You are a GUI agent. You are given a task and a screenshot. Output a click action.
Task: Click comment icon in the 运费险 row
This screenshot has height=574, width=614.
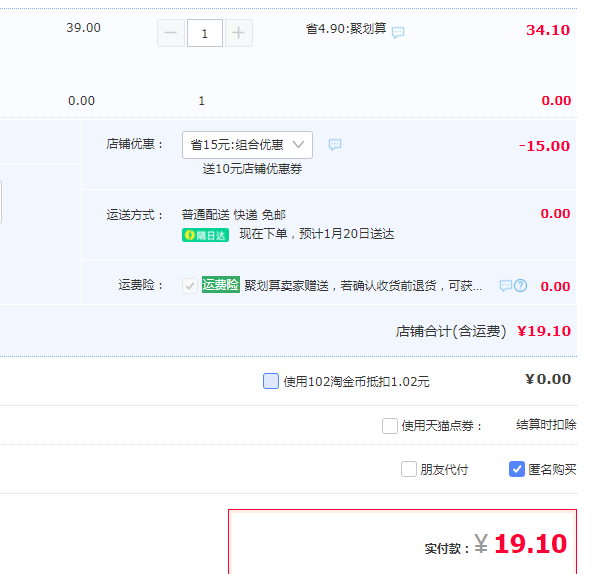point(506,286)
